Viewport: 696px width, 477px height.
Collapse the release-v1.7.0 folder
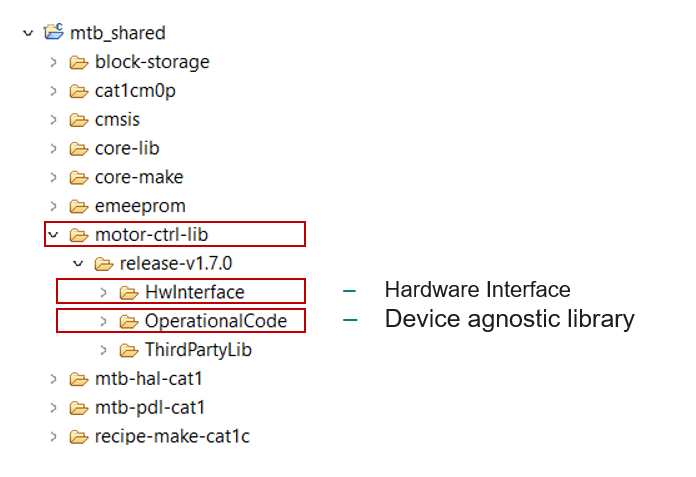(x=78, y=264)
